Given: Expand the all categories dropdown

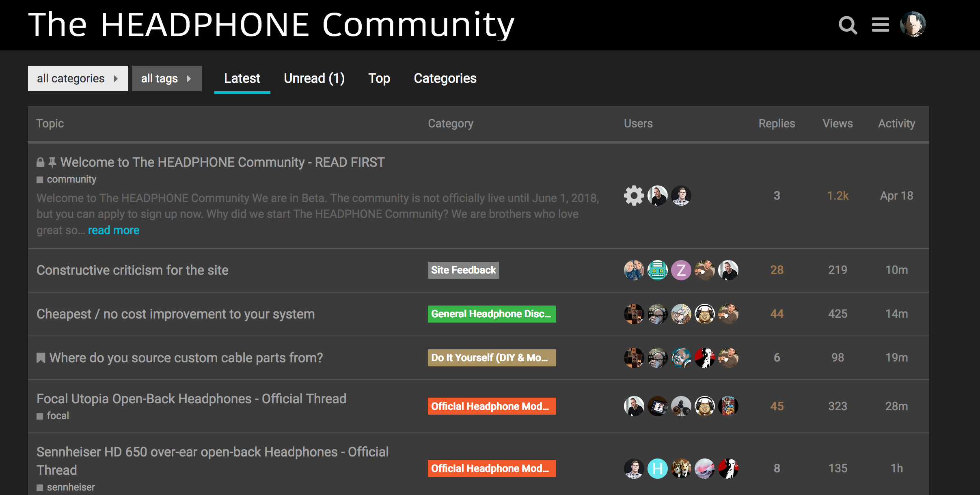Looking at the screenshot, I should point(78,78).
